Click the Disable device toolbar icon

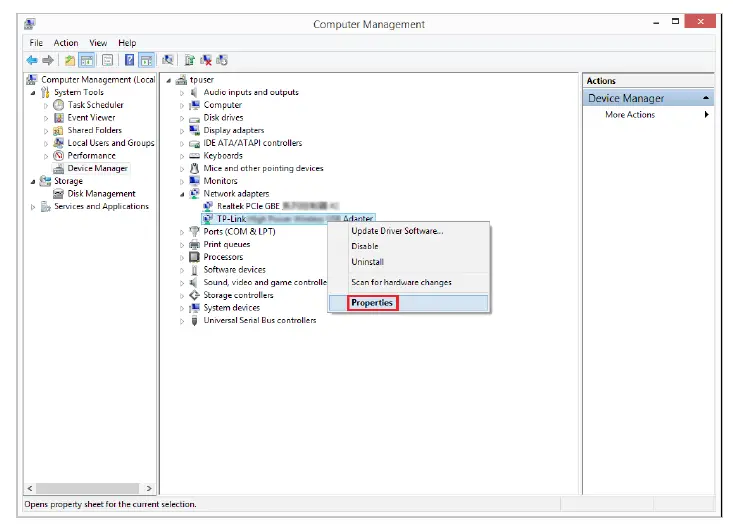click(x=222, y=60)
